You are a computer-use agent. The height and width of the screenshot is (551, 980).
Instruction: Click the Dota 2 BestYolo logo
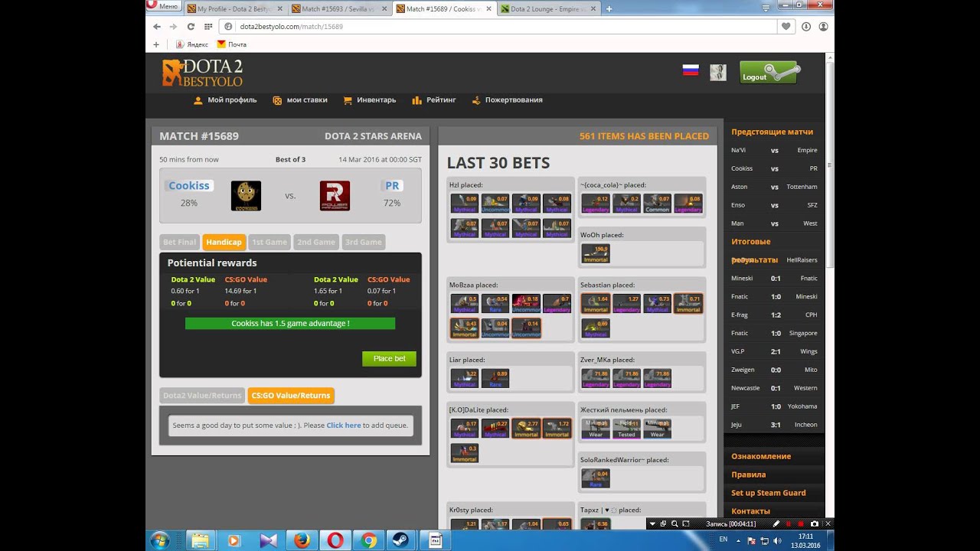pos(202,73)
